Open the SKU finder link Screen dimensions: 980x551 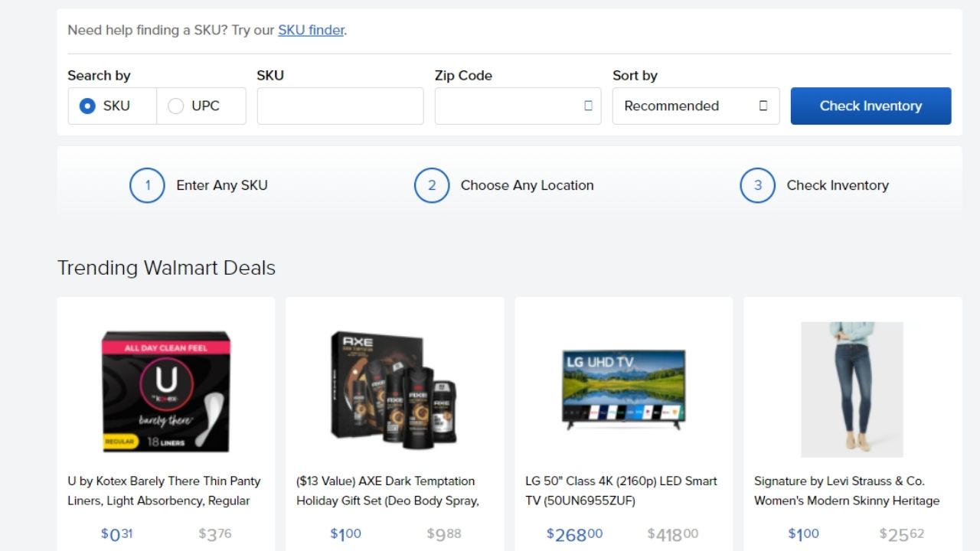click(311, 31)
